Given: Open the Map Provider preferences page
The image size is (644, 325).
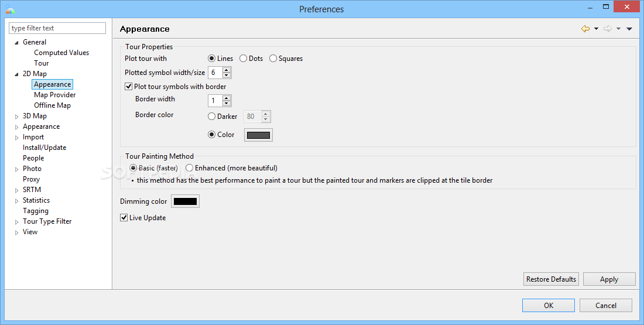Looking at the screenshot, I should point(55,95).
